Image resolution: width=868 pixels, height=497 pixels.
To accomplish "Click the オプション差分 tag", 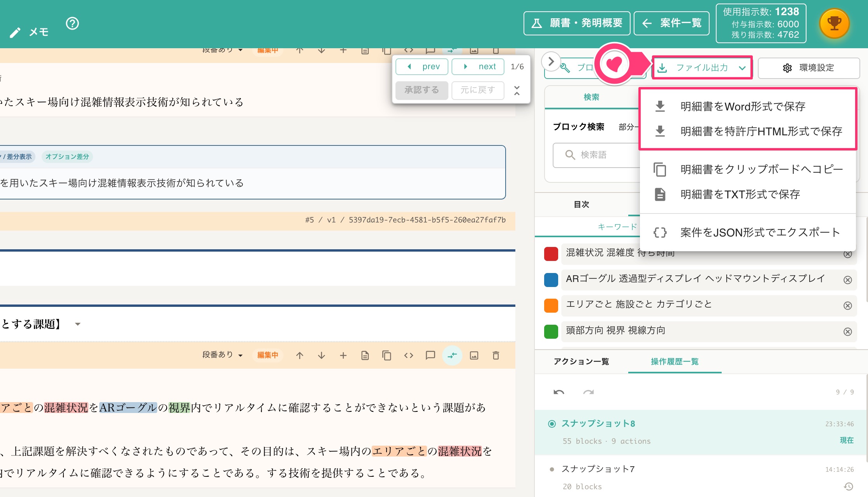I will pyautogui.click(x=67, y=157).
